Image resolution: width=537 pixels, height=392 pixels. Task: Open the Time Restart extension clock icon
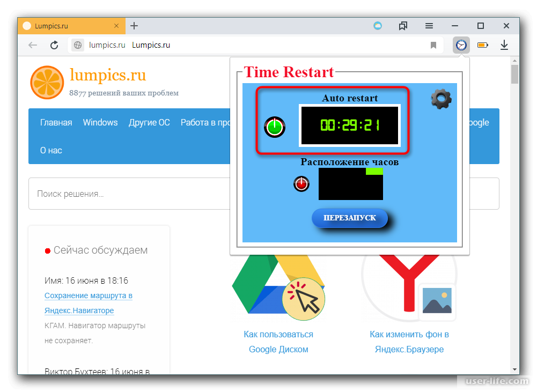(461, 45)
